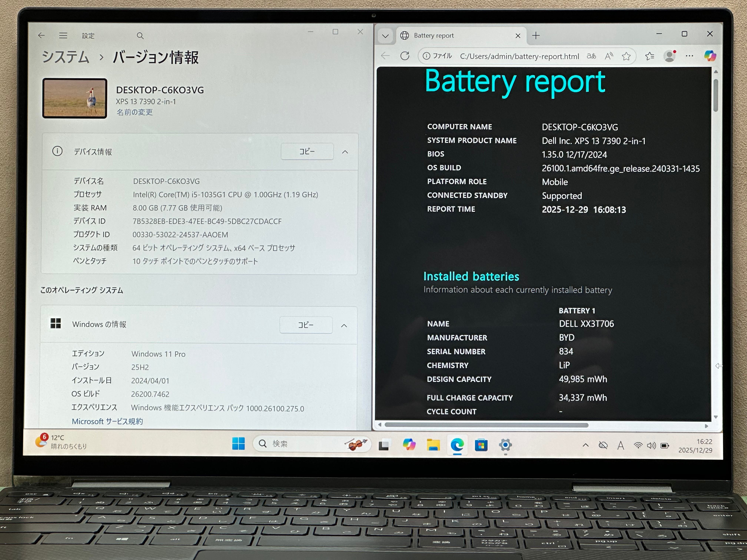Viewport: 747px width, 560px height.
Task: Show hidden system tray icons chevron
Action: pyautogui.click(x=586, y=445)
